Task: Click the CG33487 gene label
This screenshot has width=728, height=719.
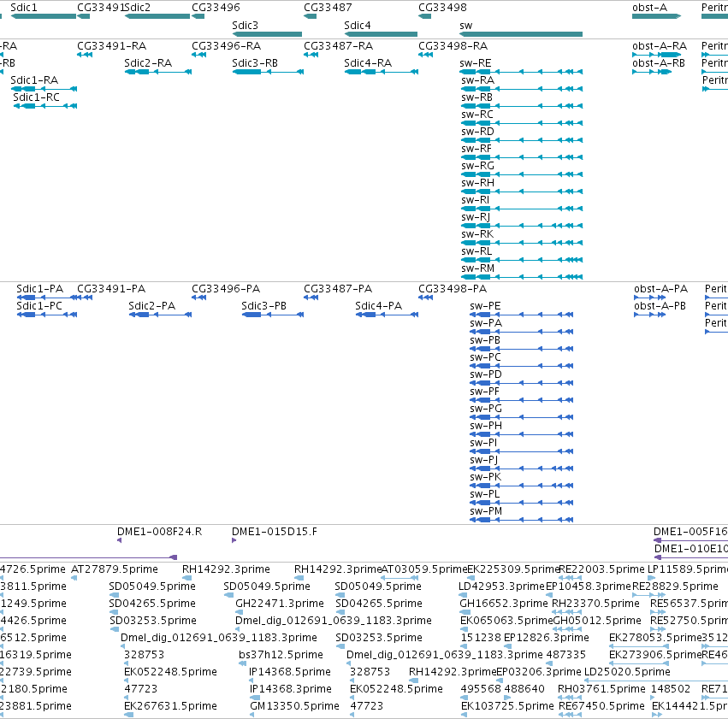Action: click(x=328, y=8)
